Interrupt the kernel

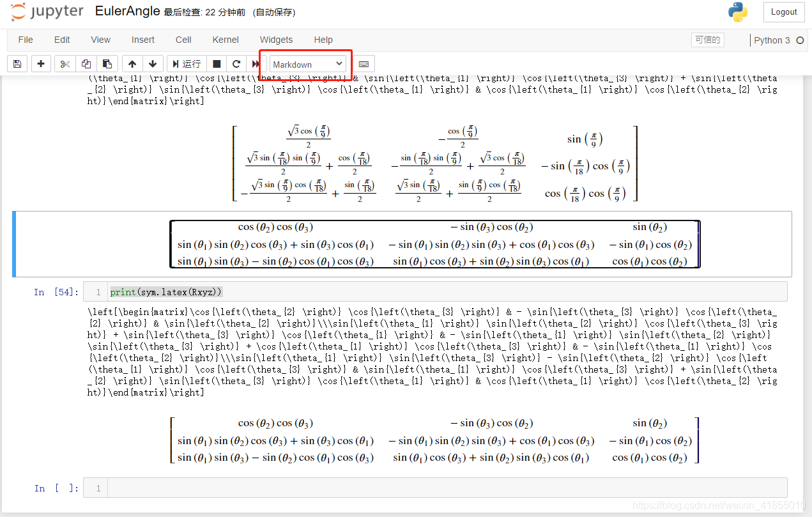click(x=217, y=63)
